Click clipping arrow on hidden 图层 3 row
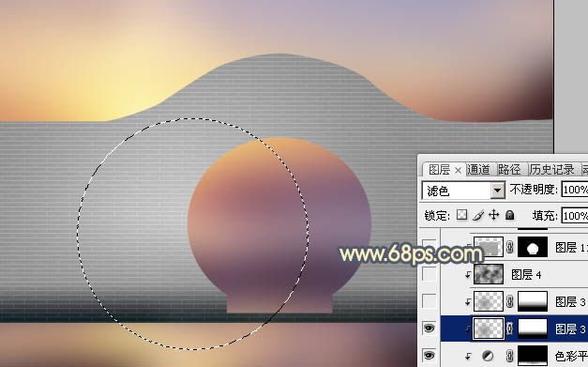This screenshot has height=367, width=588. pyautogui.click(x=468, y=302)
